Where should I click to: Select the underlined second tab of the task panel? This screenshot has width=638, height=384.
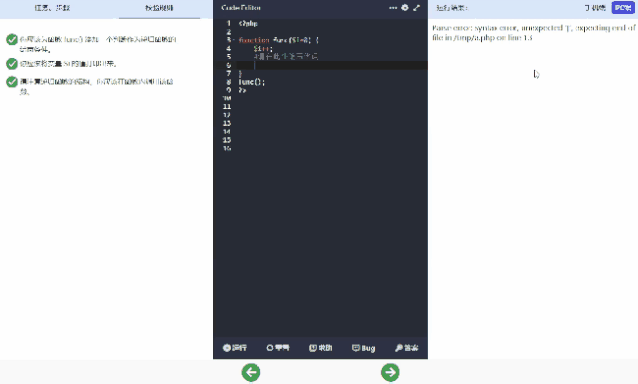pos(159,8)
